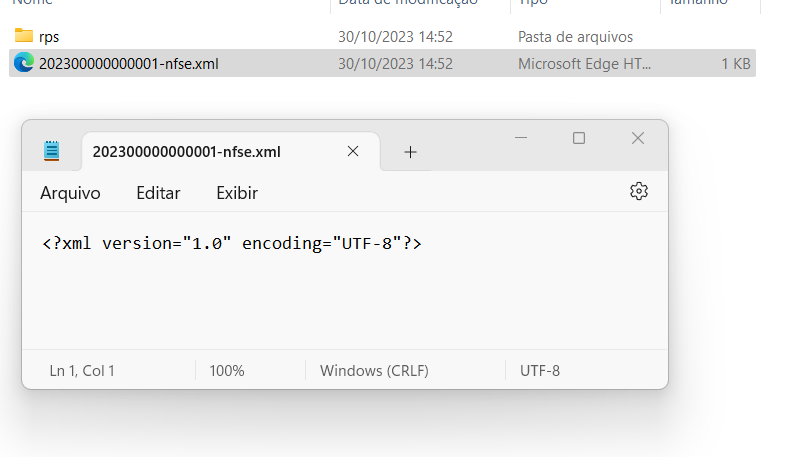Viewport: 800px width, 457px height.
Task: Close the 202300000000001-nfse.xml tab
Action: [x=353, y=151]
